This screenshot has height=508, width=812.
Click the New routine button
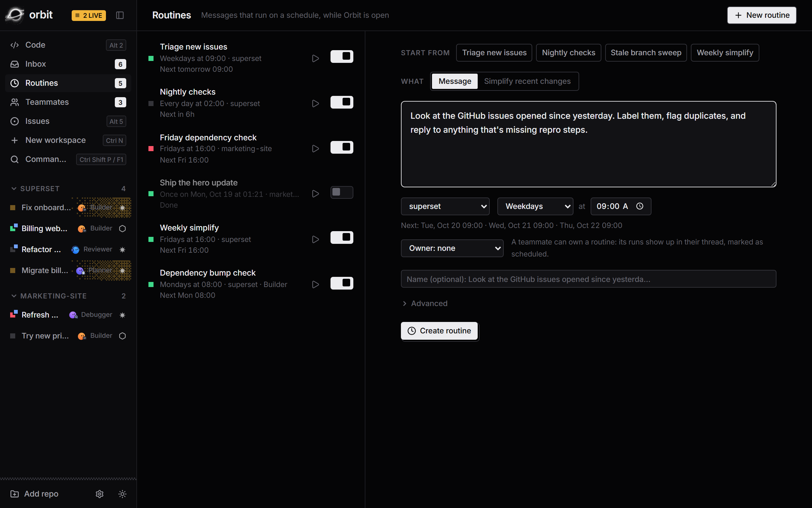tap(762, 15)
